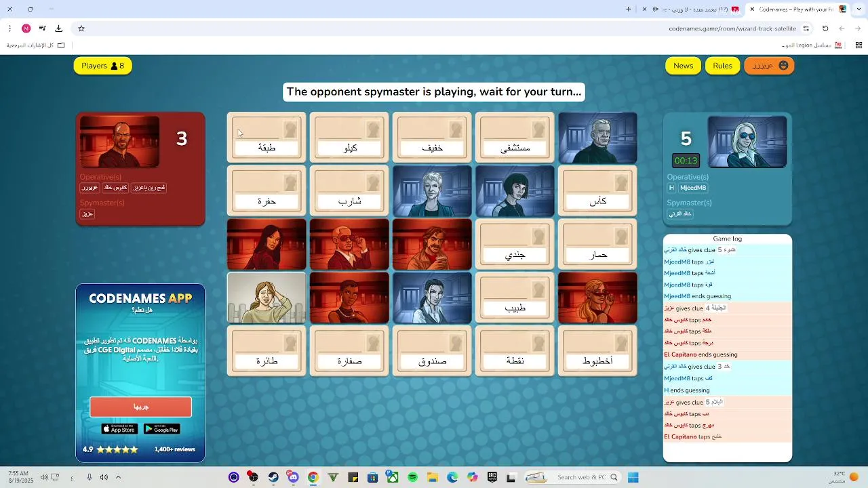
Task: Open Steam from the taskbar
Action: tap(273, 477)
